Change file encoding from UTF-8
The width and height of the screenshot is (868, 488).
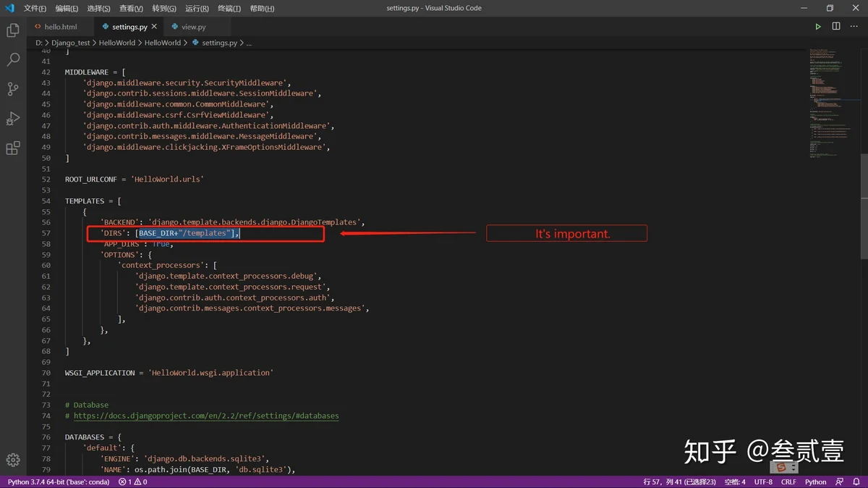coord(763,481)
